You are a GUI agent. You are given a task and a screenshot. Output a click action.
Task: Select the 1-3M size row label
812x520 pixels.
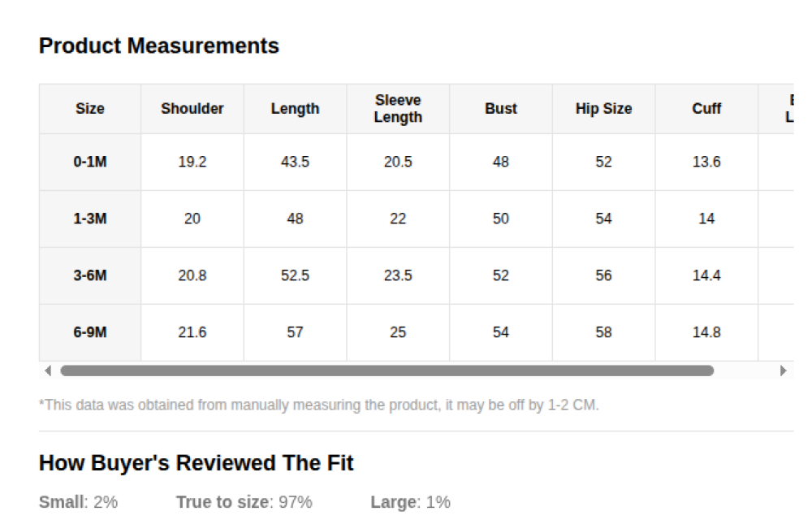click(90, 219)
